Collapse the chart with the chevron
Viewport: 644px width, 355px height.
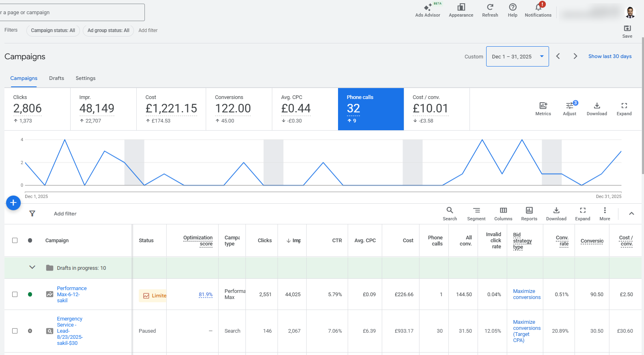(631, 213)
